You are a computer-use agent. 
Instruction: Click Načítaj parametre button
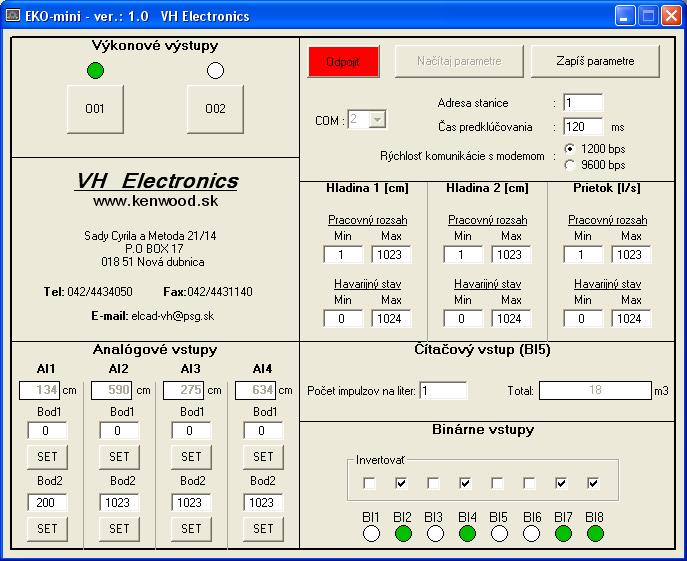click(459, 61)
